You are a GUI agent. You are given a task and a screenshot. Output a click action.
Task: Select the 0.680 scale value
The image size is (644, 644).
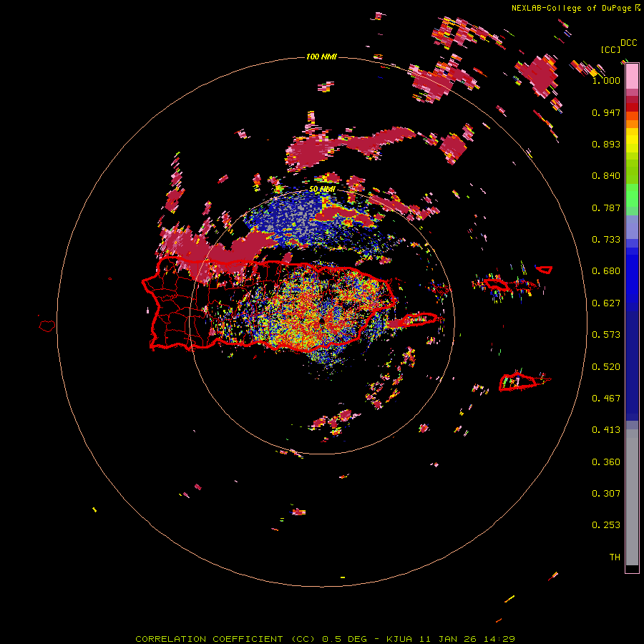pos(606,271)
